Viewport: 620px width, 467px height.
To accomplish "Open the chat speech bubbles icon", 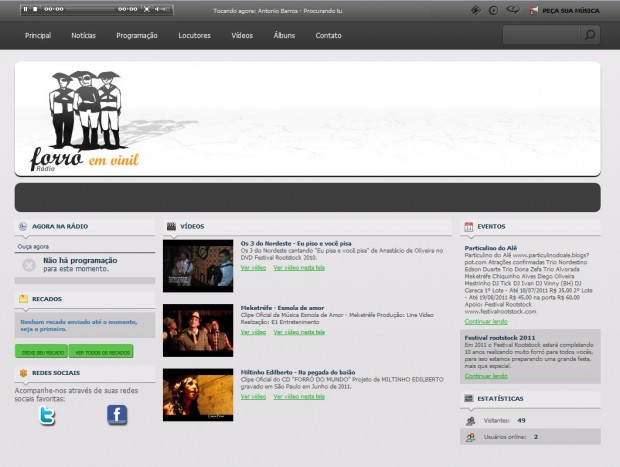I will click(513, 10).
